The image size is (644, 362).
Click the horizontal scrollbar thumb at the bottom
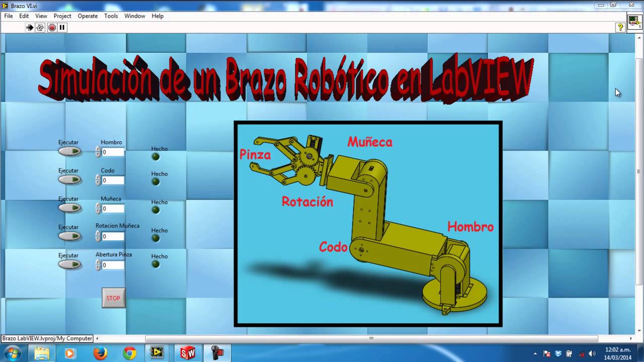pyautogui.click(x=371, y=338)
